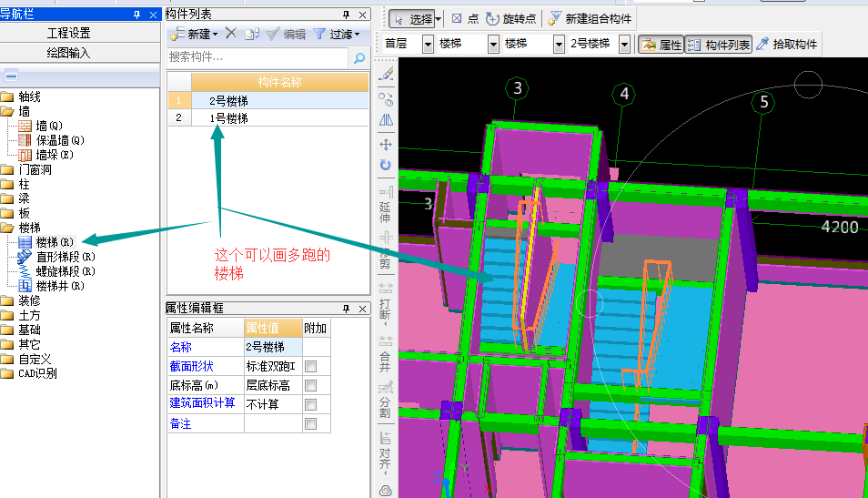This screenshot has width=868, height=498.
Task: Collapse the 楼梯 folder in navigation tree
Action: [x=7, y=228]
